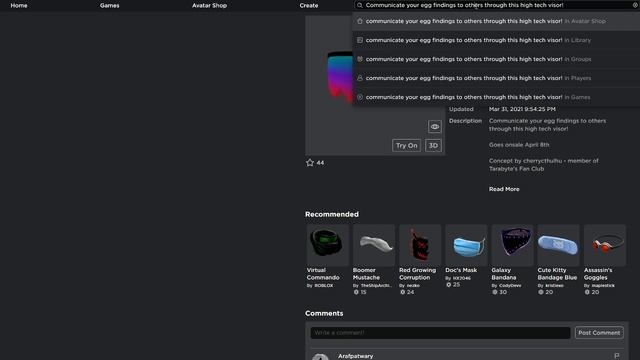Favorite the item with the star icon
Screen dimensions: 640x360
click(x=310, y=162)
